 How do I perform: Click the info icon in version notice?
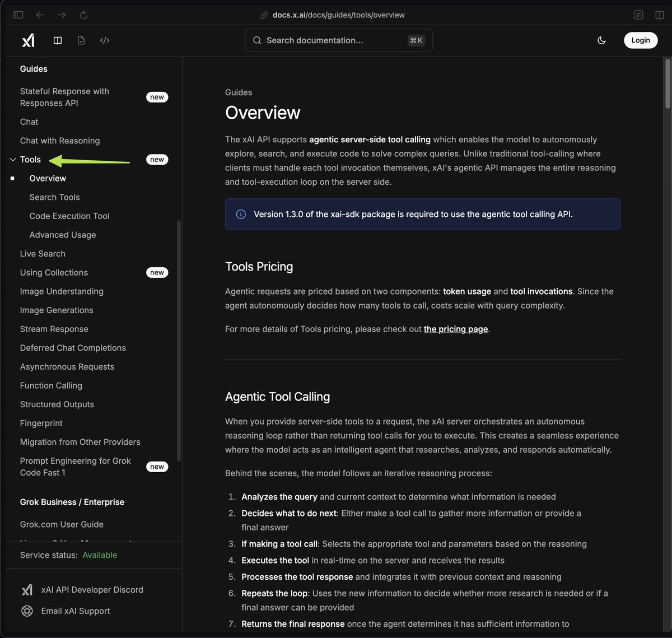click(241, 215)
